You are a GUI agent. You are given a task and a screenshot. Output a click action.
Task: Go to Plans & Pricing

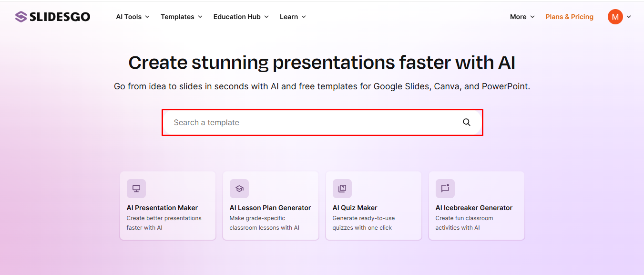569,17
